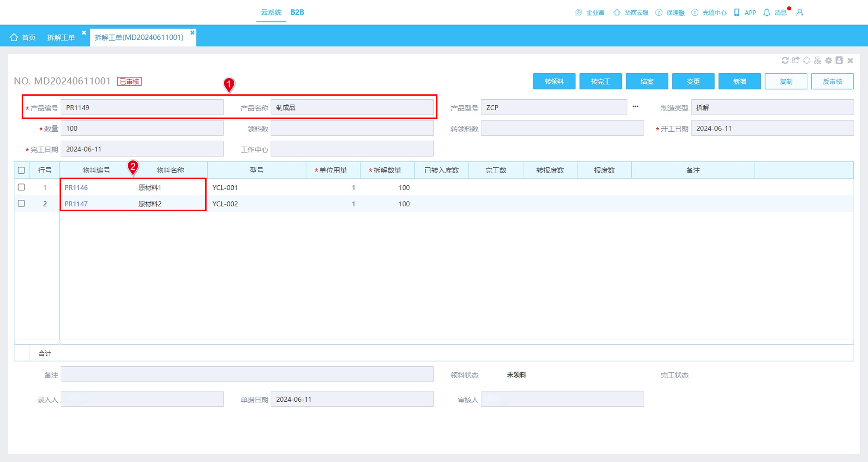
Task: Click the 变更 button
Action: (693, 81)
